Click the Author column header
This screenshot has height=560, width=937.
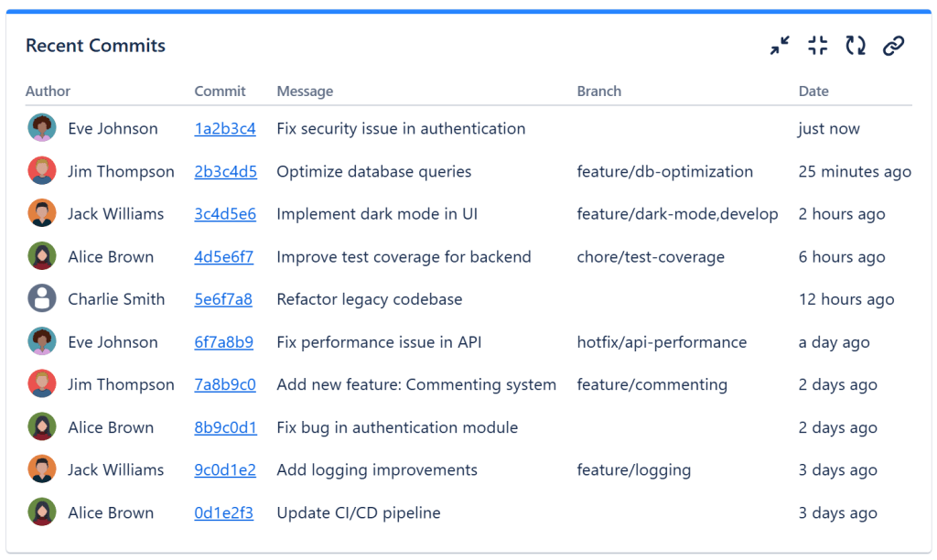click(48, 92)
